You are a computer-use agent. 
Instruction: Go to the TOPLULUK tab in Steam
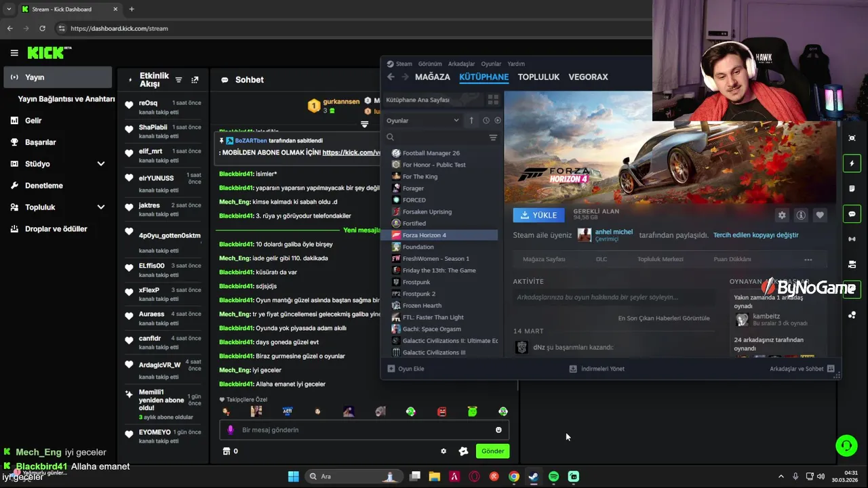point(538,77)
